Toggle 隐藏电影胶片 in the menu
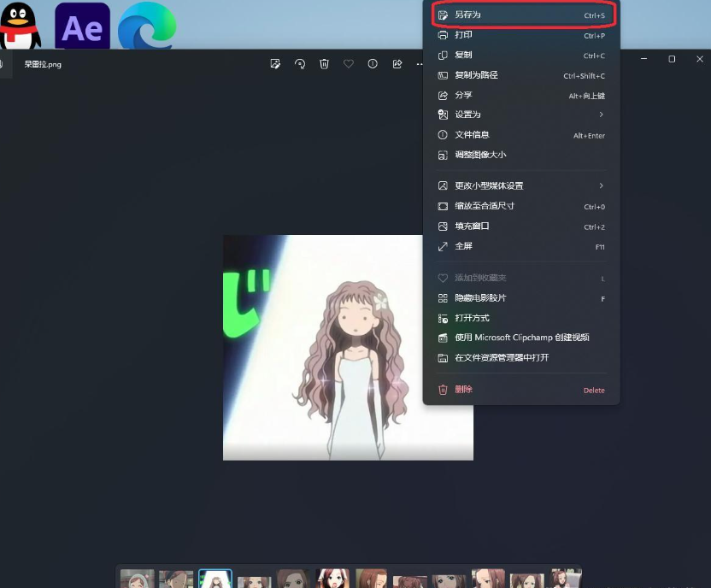 [x=521, y=298]
